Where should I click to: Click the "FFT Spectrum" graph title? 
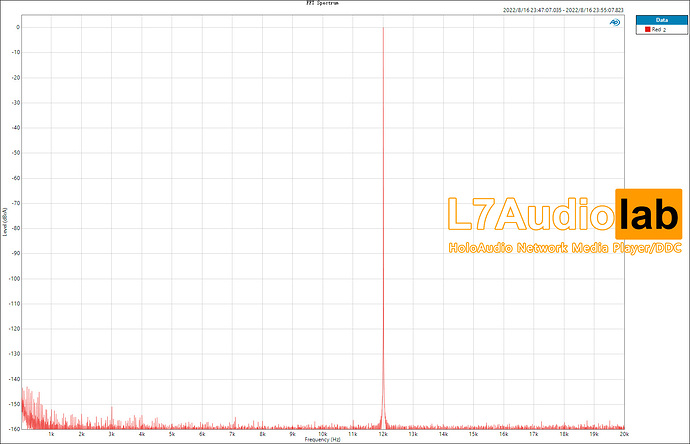click(x=322, y=3)
